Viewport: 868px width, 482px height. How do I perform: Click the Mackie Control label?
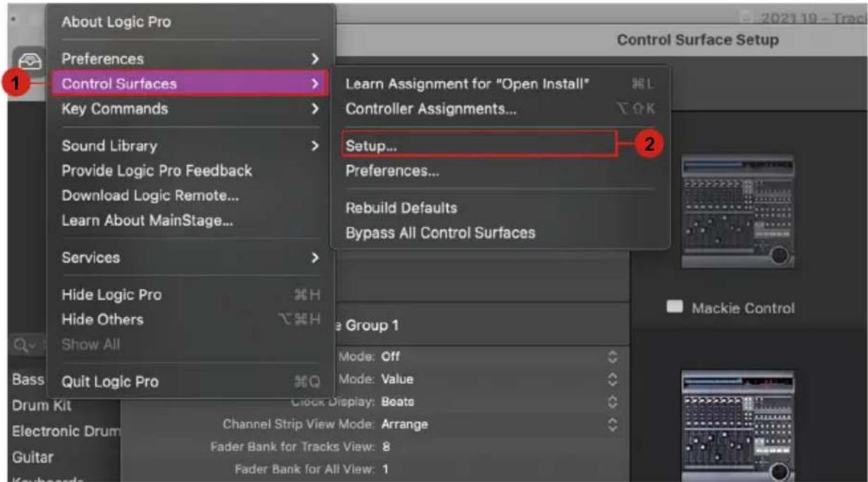(x=742, y=308)
